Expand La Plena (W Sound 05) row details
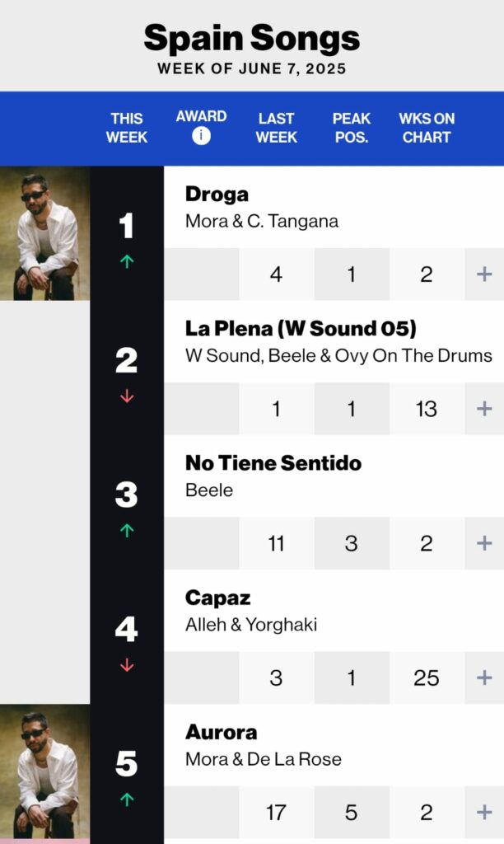This screenshot has height=844, width=504. (484, 409)
